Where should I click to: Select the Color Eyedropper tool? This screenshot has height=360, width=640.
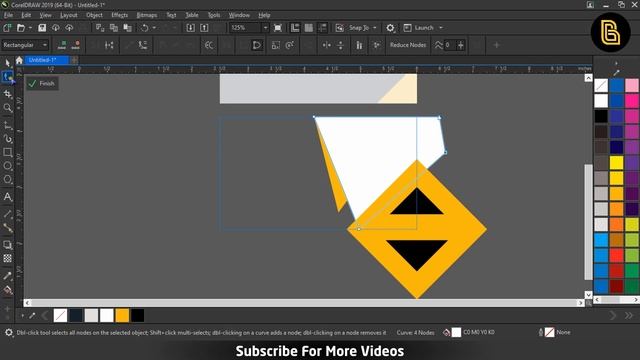[x=7, y=276]
